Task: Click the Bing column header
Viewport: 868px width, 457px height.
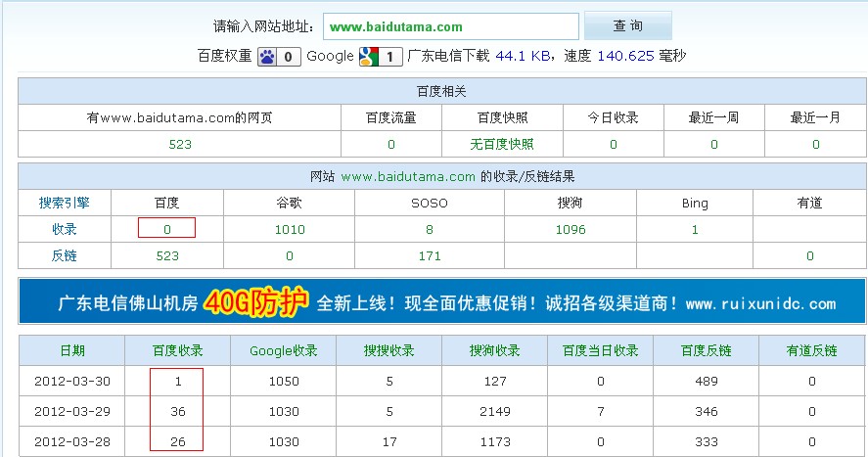Action: pos(695,203)
